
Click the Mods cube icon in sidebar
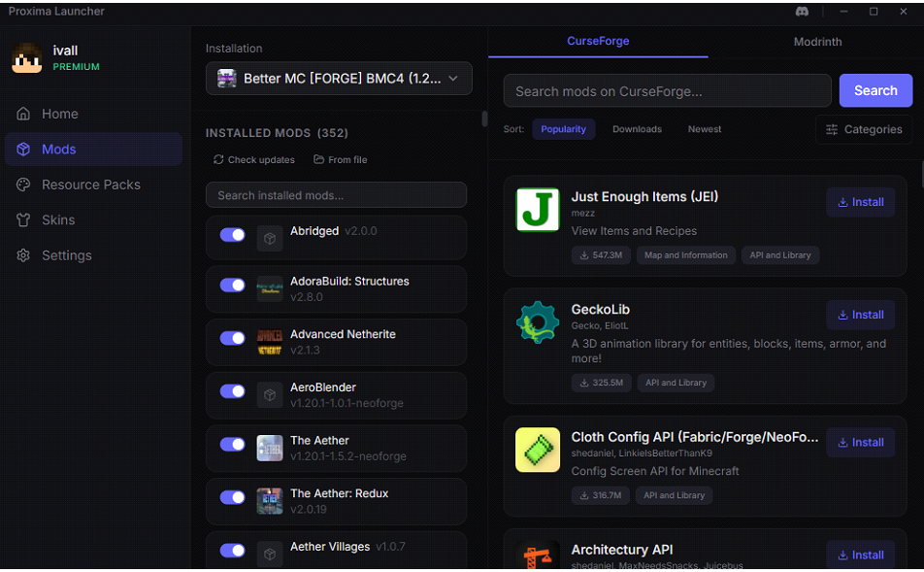coord(23,150)
